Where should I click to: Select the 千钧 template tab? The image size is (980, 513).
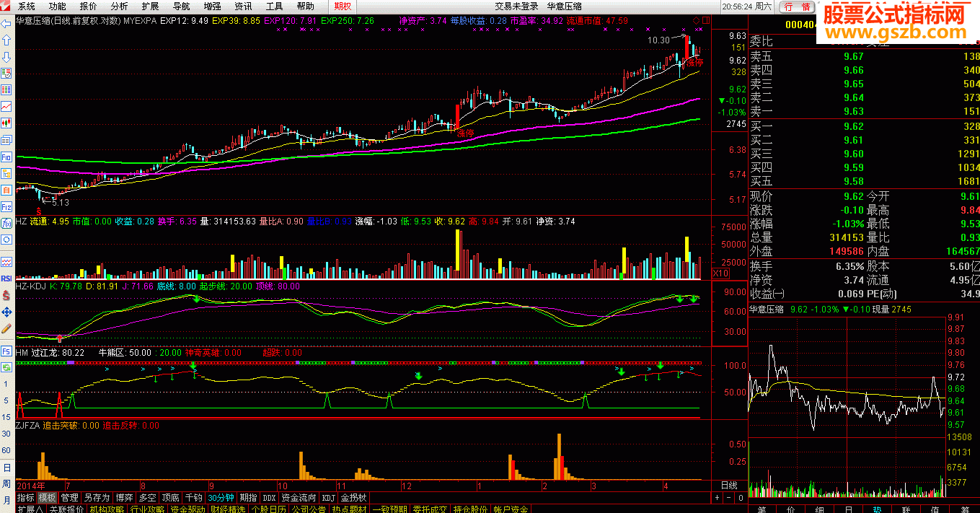pyautogui.click(x=193, y=498)
